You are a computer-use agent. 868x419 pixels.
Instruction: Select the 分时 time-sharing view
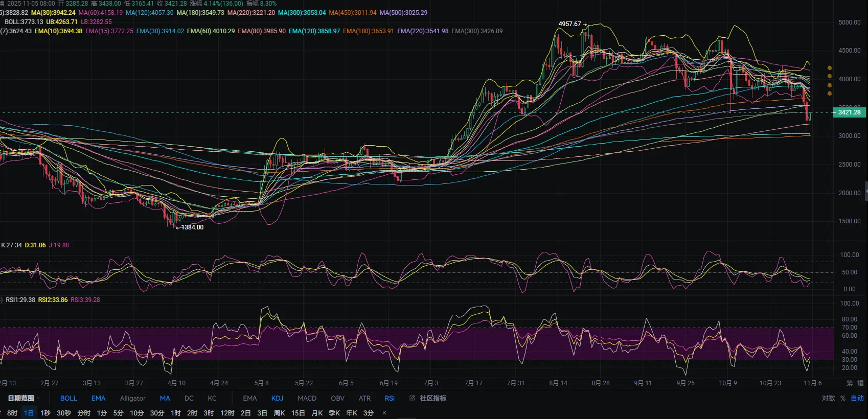pos(84,413)
